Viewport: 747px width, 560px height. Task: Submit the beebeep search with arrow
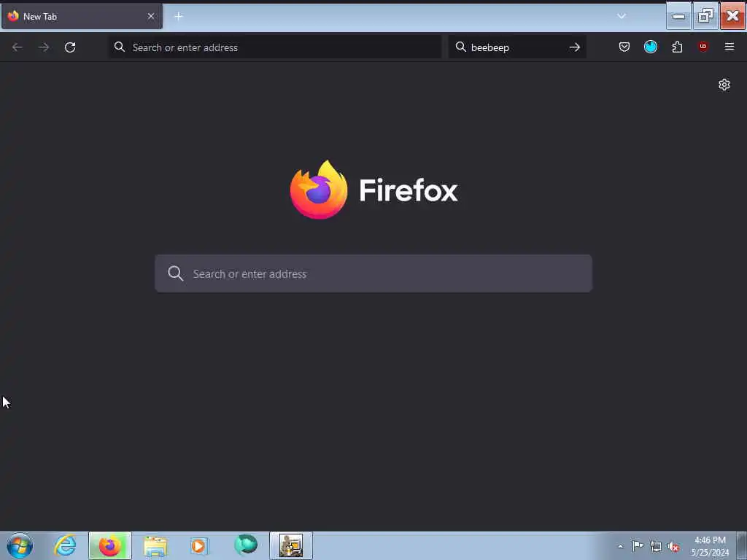(x=575, y=47)
